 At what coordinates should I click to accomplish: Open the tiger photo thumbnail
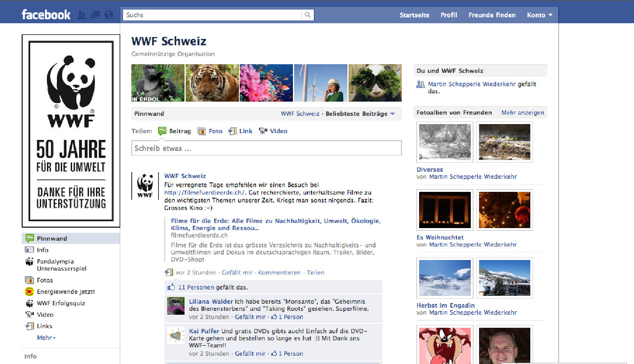tap(212, 83)
